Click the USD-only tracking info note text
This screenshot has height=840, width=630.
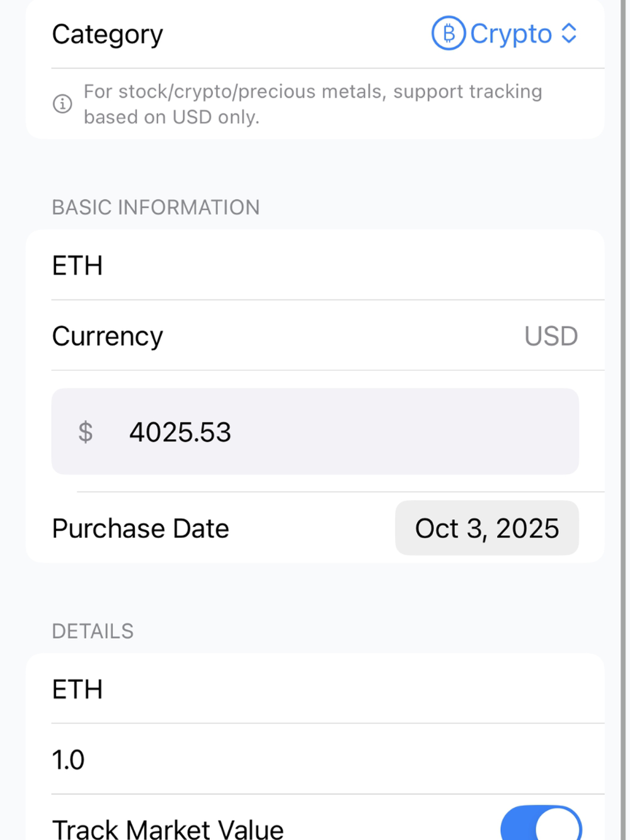click(312, 104)
